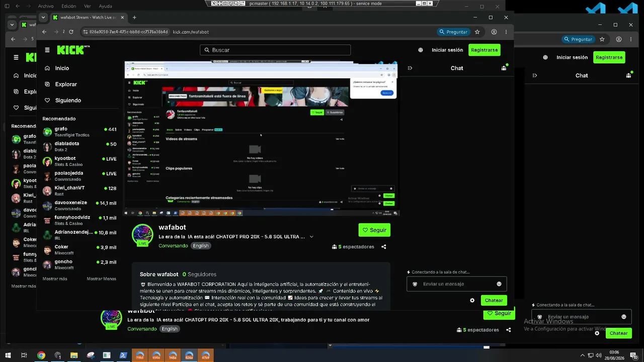Open the Chrome profile icon in front window
Screen dimensions: 644x362
494,32
